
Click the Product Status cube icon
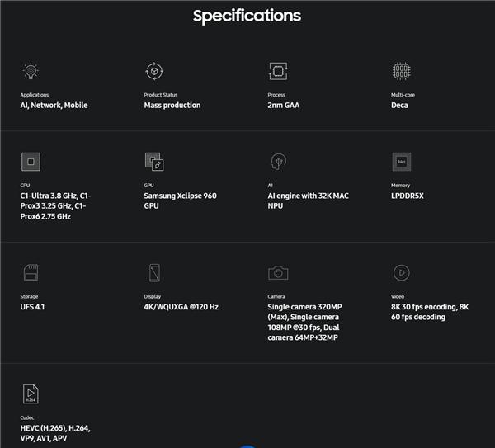point(153,71)
